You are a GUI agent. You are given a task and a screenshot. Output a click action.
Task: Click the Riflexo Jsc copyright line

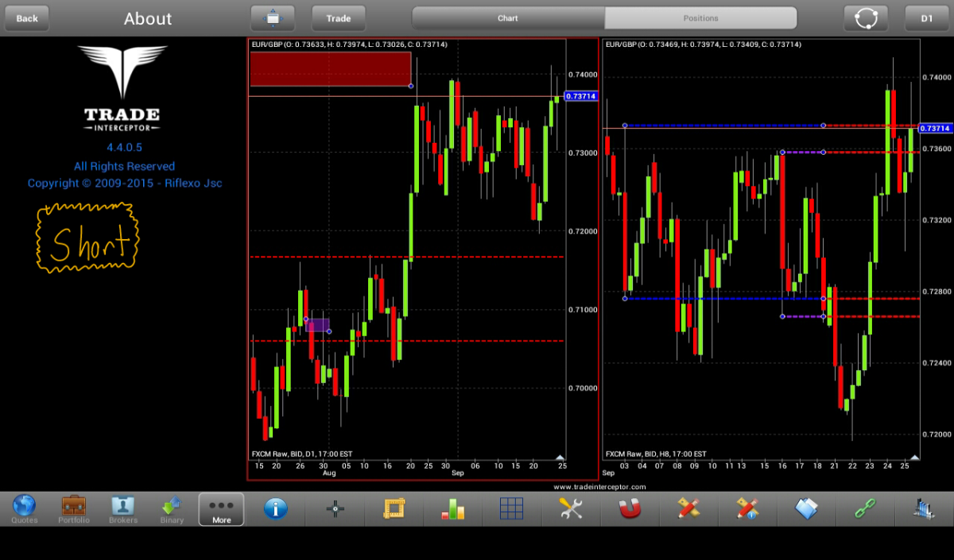coord(125,183)
